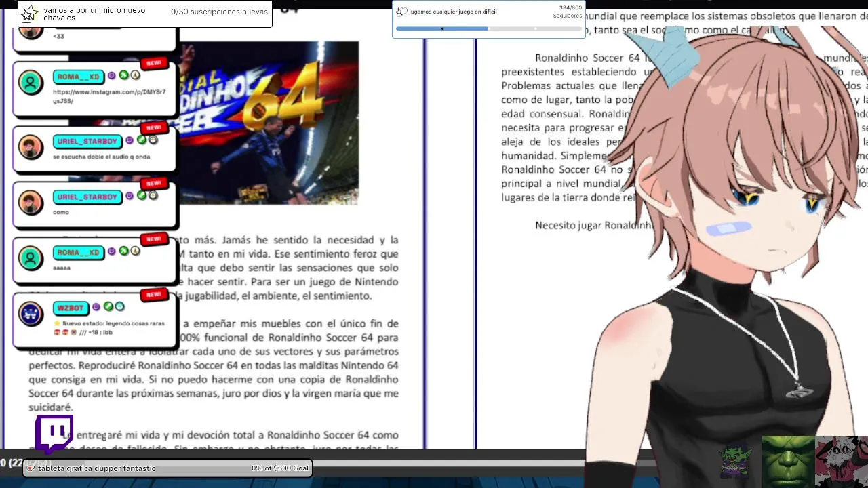The width and height of the screenshot is (868, 488).
Task: Click the star icon beside the subscription goal
Action: pyautogui.click(x=31, y=13)
